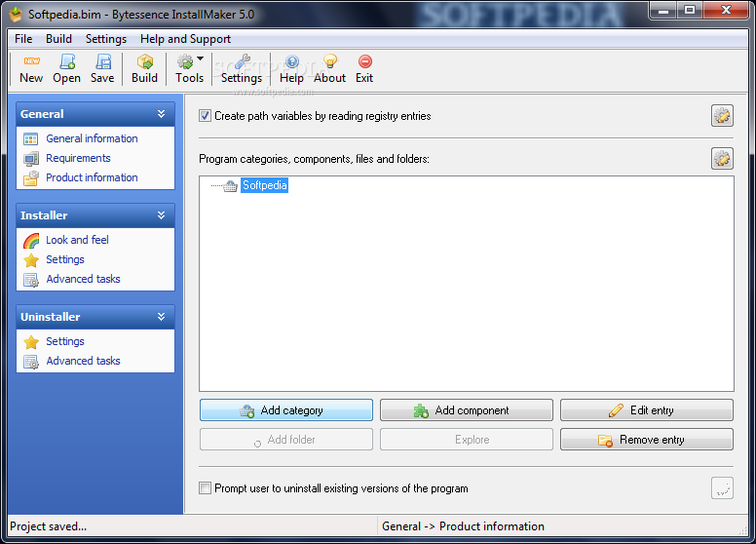
Task: Open toolbar Settings wrench icon
Action: coord(242,61)
